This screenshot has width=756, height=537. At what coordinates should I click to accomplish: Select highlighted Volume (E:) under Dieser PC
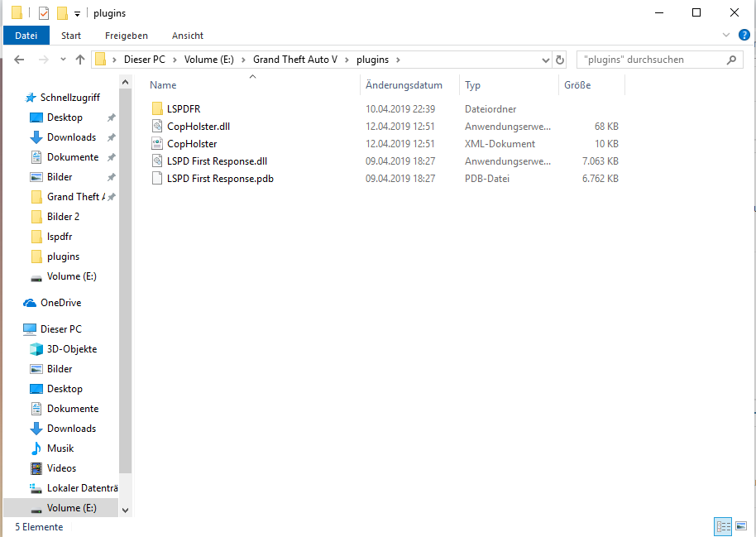pyautogui.click(x=60, y=508)
